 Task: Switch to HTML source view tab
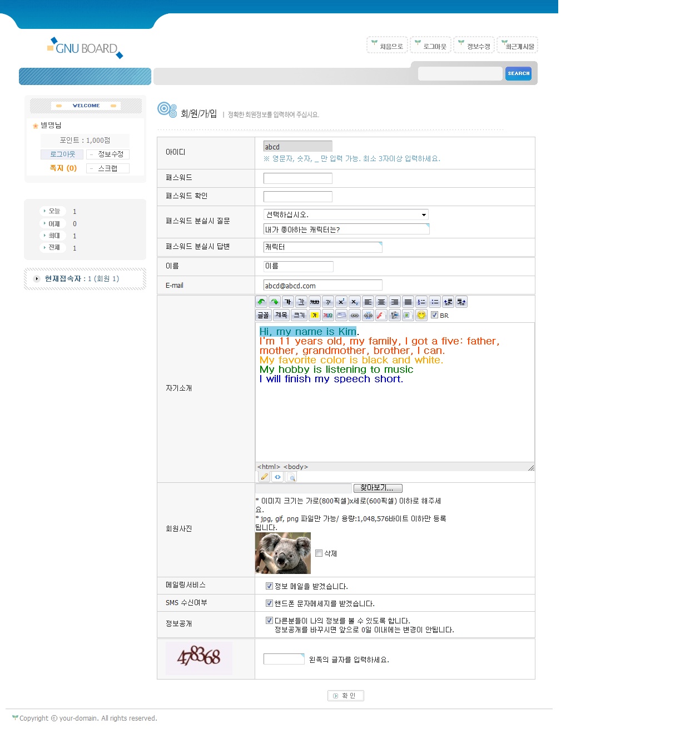point(277,477)
